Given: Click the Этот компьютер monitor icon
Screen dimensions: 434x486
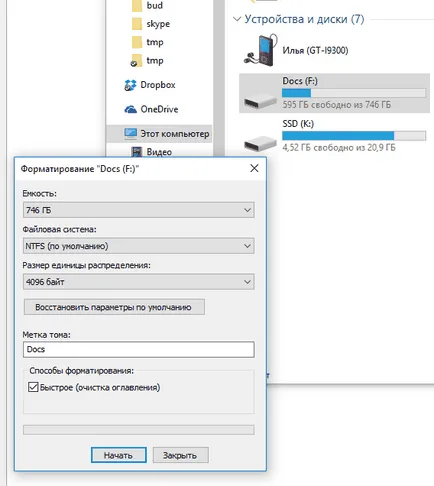Looking at the screenshot, I should point(130,134).
